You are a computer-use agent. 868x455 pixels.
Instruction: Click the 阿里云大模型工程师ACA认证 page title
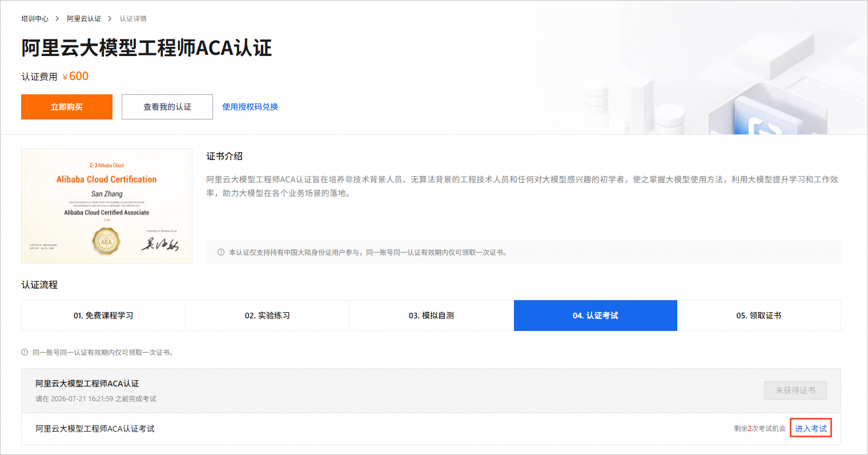[147, 48]
